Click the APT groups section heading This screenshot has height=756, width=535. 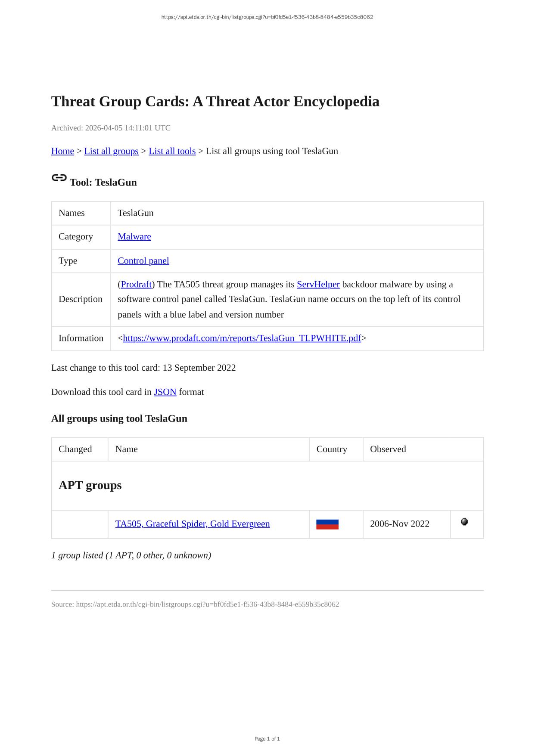[x=90, y=485]
